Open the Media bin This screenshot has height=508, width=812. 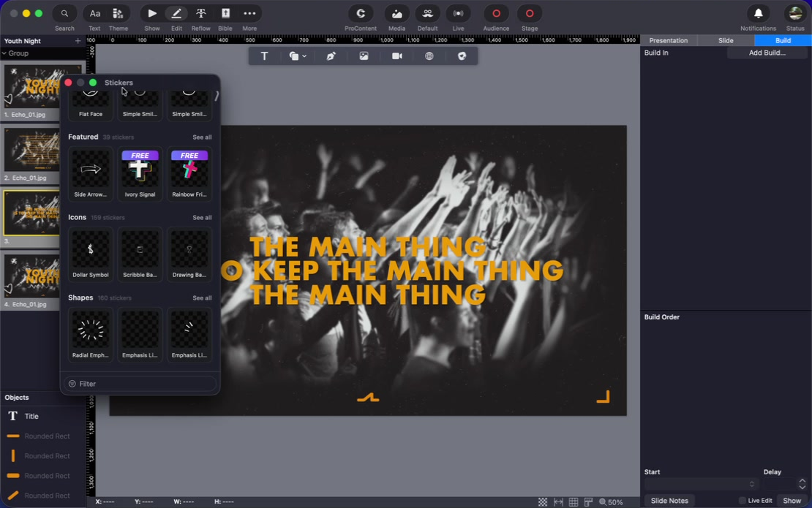396,18
